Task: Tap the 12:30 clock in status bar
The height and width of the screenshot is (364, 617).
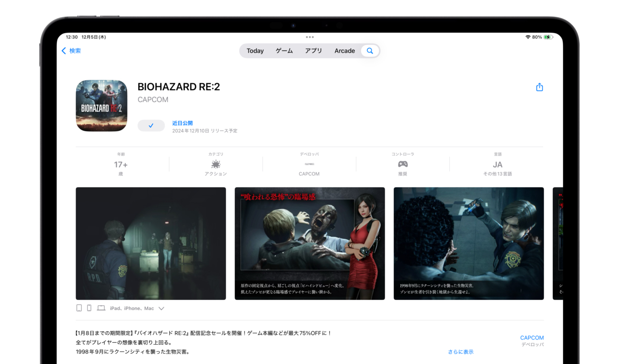Action: tap(72, 37)
